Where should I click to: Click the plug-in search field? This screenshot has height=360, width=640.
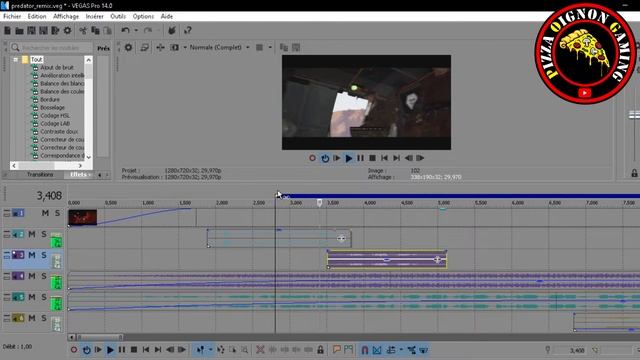51,48
